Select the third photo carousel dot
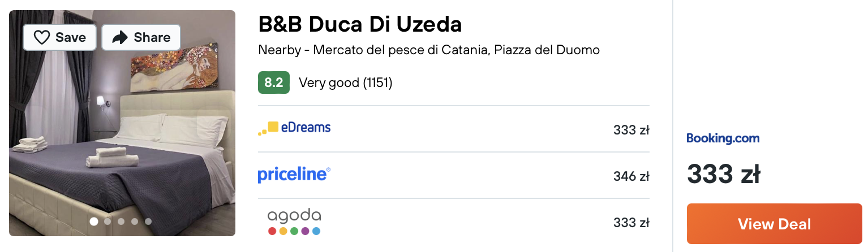 pyautogui.click(x=121, y=221)
